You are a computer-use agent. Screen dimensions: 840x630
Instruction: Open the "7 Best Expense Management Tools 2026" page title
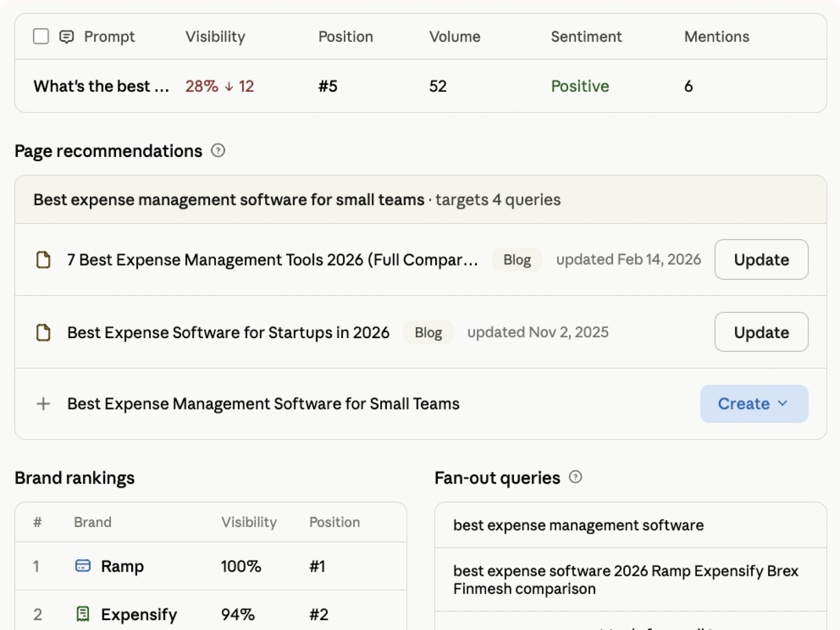coord(272,260)
